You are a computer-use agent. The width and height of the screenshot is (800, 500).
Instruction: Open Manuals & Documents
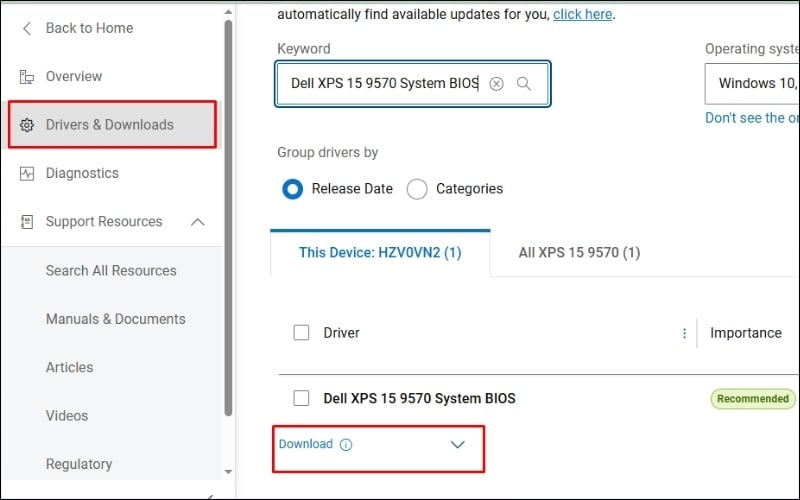[116, 319]
